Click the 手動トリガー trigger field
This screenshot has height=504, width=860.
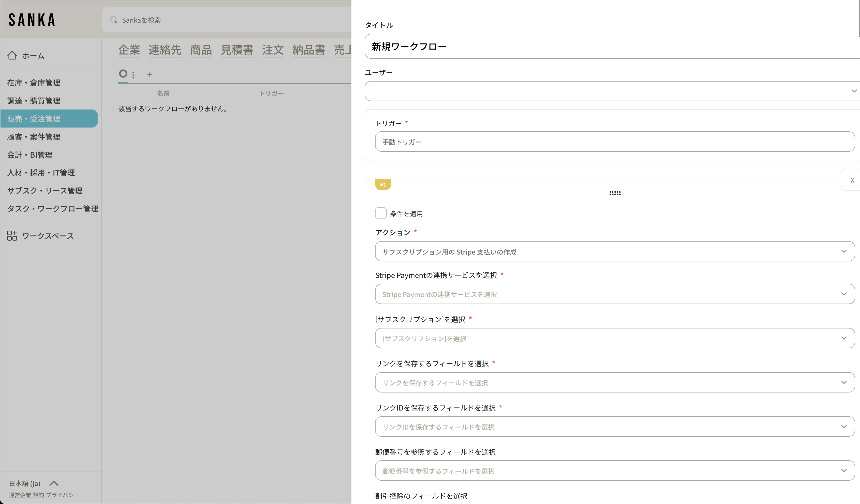[x=614, y=141]
